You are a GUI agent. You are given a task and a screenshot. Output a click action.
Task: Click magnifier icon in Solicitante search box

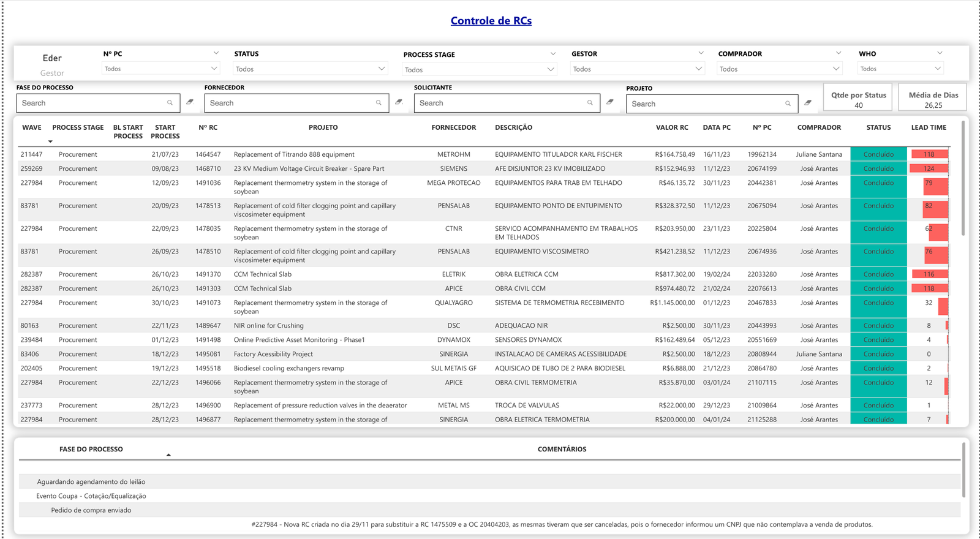pos(590,103)
